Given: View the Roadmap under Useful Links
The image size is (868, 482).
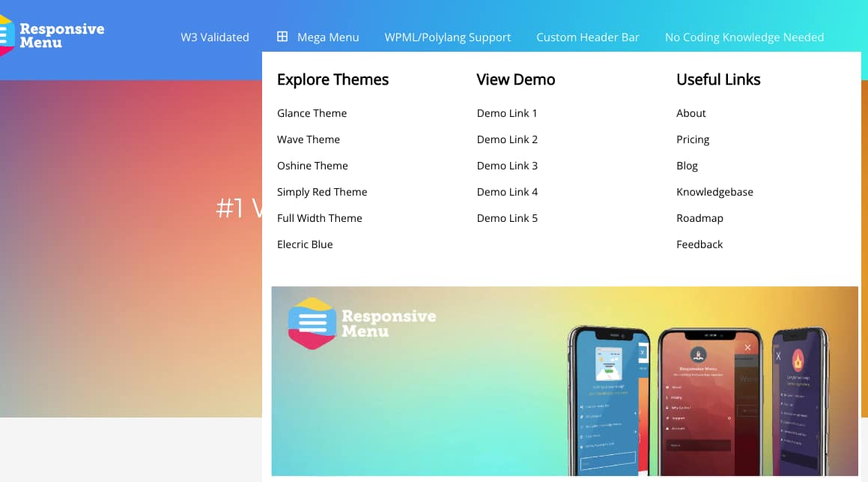Looking at the screenshot, I should pyautogui.click(x=699, y=218).
